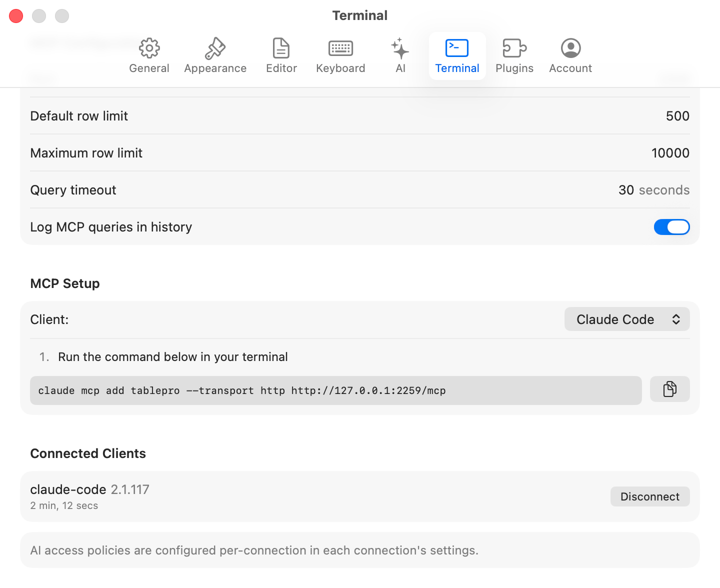The height and width of the screenshot is (588, 720).
Task: Edit the Maximum row limit value 10000
Action: pyautogui.click(x=670, y=153)
